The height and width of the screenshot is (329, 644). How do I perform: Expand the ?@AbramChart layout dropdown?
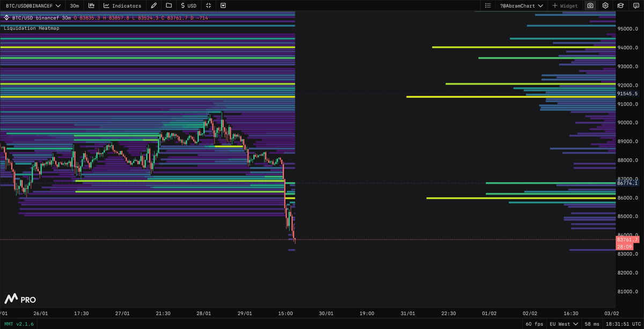click(x=521, y=5)
